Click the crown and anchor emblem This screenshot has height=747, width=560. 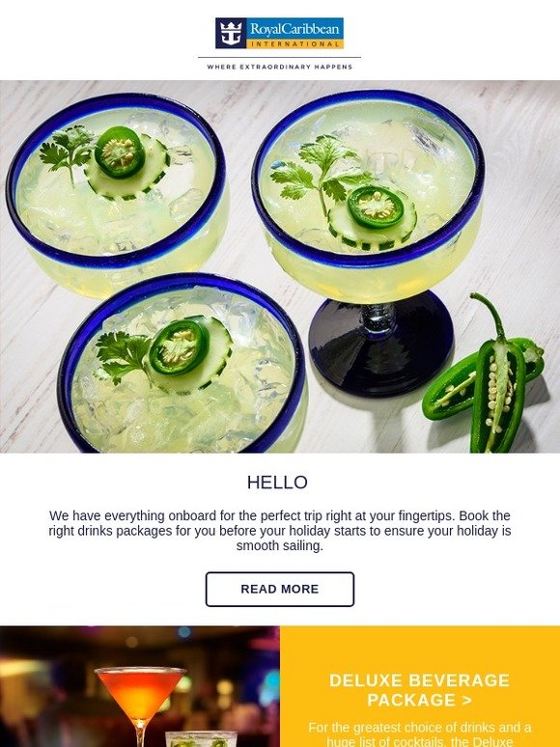(x=231, y=34)
